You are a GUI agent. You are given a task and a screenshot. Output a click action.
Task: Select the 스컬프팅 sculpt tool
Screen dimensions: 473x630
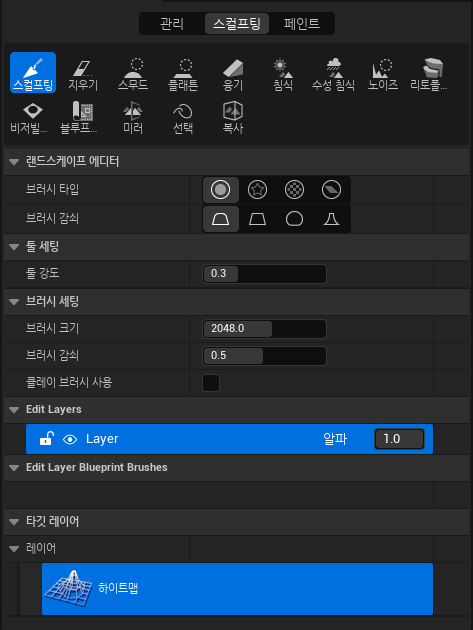(33, 73)
